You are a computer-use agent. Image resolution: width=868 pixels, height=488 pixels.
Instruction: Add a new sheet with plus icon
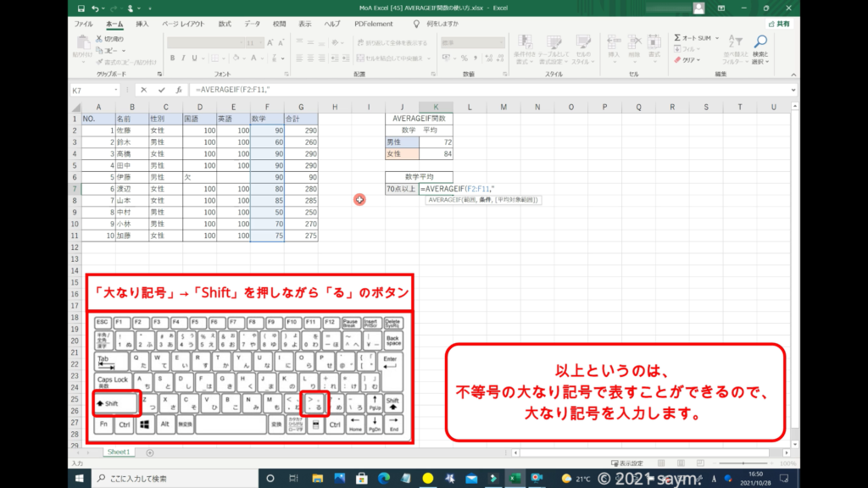(x=150, y=452)
